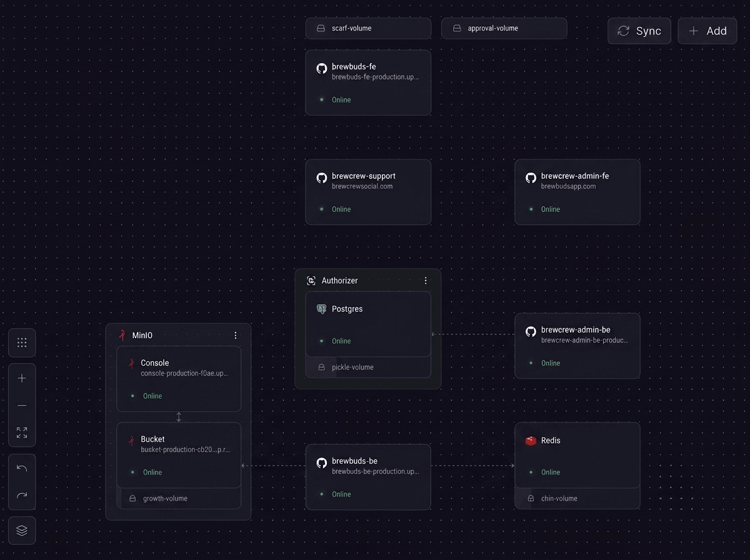The height and width of the screenshot is (560, 750).
Task: Click the chin-volume label
Action: 559,499
